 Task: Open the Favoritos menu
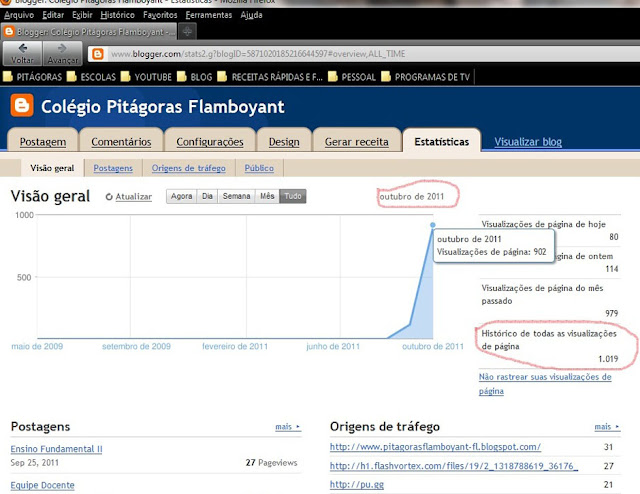(x=160, y=15)
